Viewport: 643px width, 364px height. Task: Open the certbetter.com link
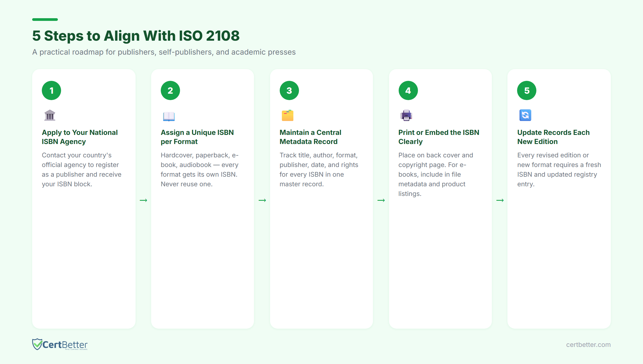(x=588, y=345)
